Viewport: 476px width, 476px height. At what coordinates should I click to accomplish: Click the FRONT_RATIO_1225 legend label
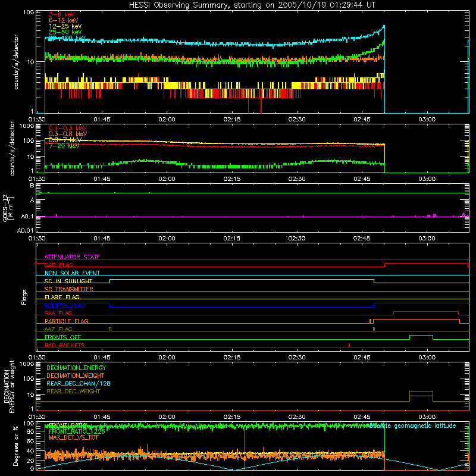click(x=77, y=431)
